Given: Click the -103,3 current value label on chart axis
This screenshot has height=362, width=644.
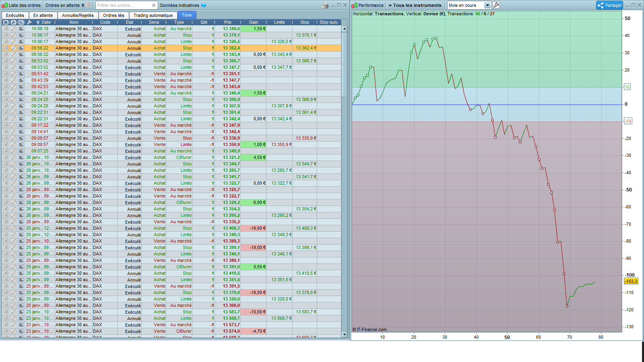Looking at the screenshot, I should tap(631, 281).
